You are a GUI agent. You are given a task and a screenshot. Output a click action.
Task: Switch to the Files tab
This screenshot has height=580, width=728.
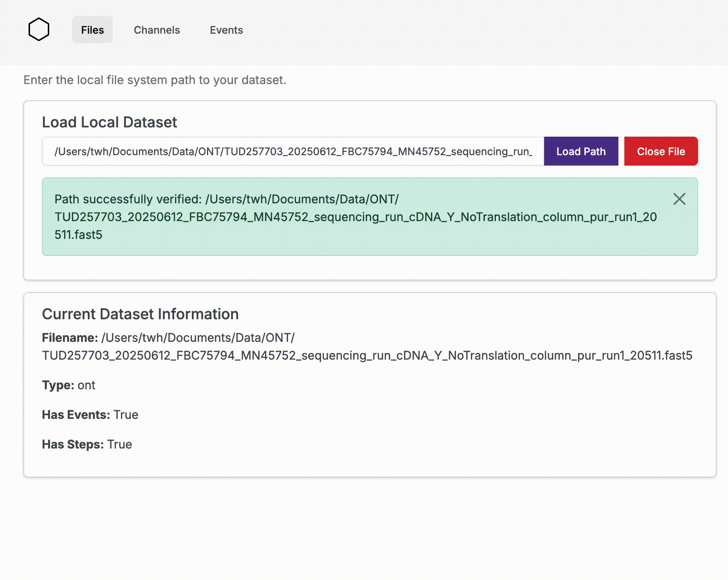click(92, 30)
